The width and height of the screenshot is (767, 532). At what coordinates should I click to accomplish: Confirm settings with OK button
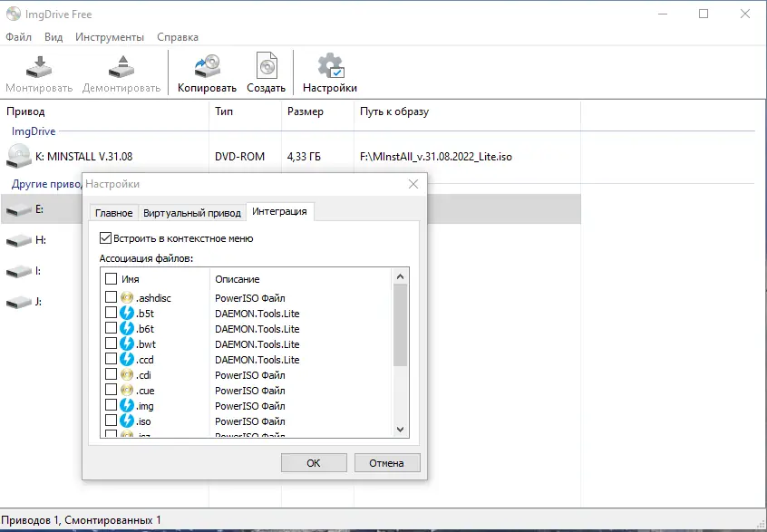click(314, 462)
